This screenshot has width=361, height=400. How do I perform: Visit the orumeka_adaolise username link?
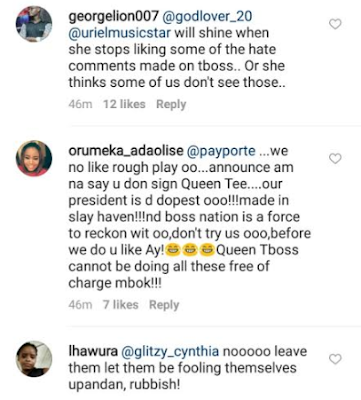tap(126, 151)
